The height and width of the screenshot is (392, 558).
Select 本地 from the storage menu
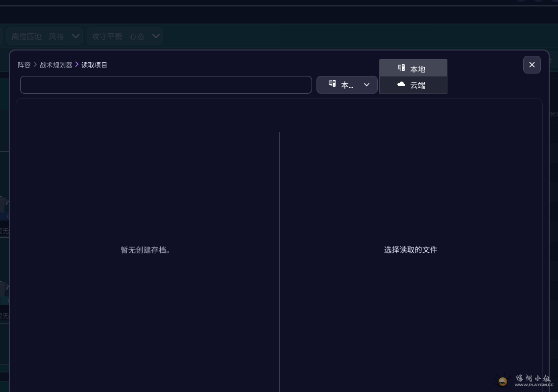tap(417, 69)
